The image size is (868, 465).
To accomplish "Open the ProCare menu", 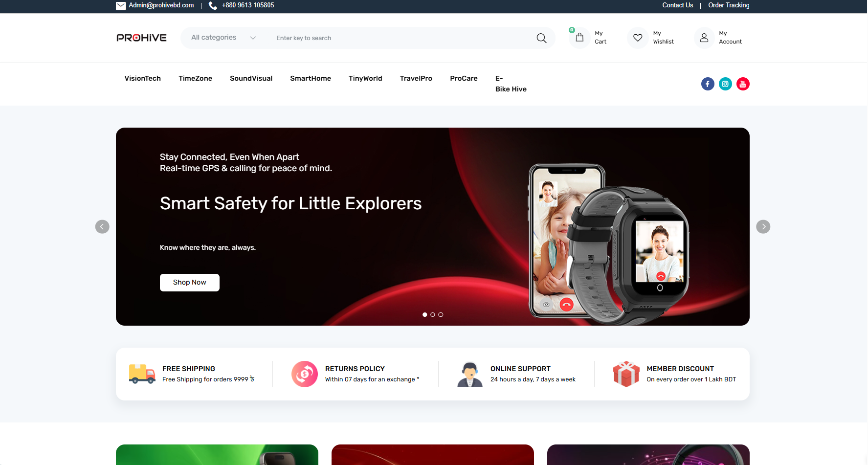I will pyautogui.click(x=464, y=78).
